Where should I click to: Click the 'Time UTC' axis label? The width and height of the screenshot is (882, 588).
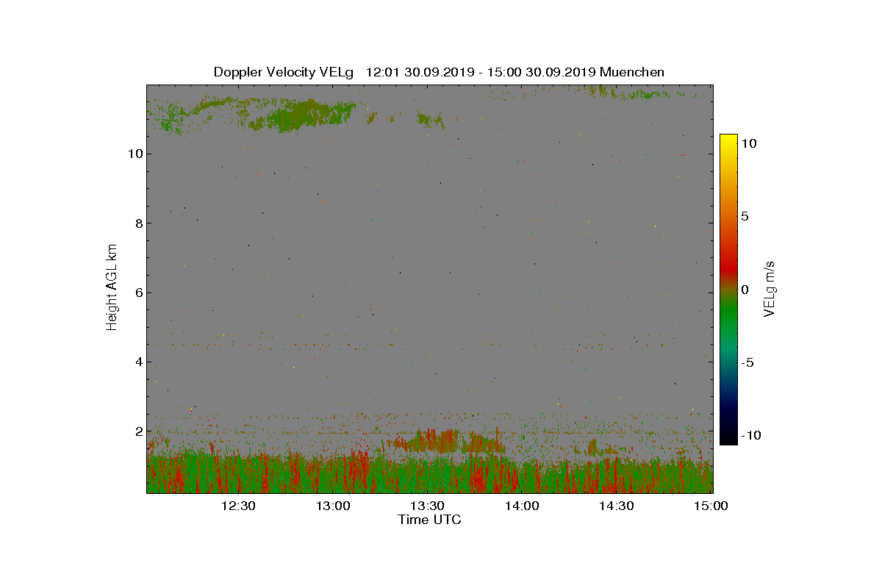[429, 520]
